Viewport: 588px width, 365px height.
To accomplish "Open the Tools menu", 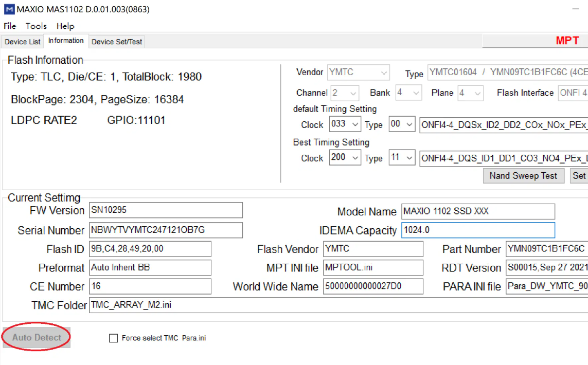I will tap(36, 26).
